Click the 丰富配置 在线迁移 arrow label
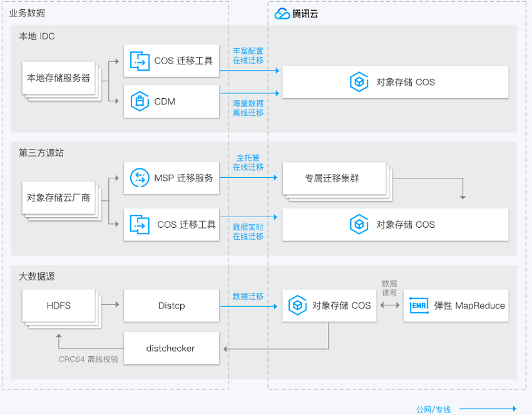 (x=248, y=56)
